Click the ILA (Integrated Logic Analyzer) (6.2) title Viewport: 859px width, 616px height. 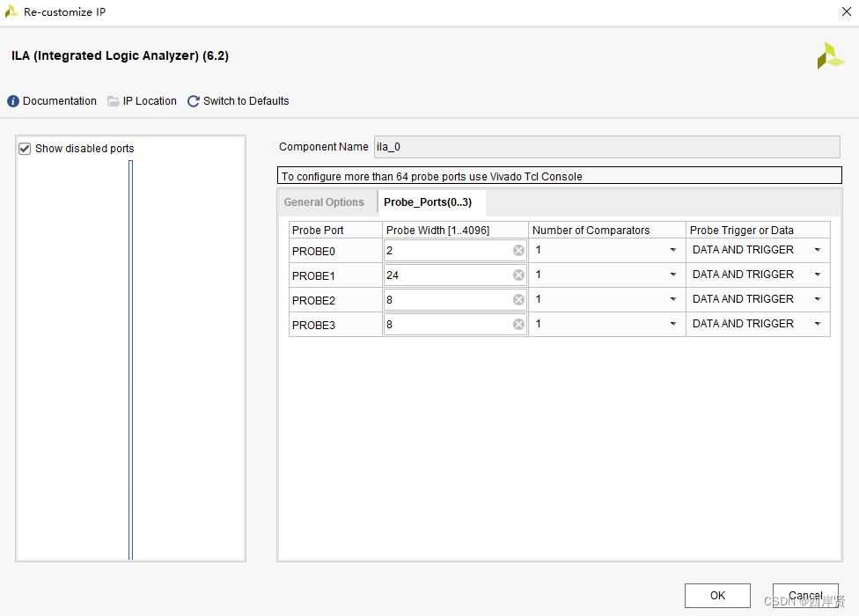click(120, 55)
